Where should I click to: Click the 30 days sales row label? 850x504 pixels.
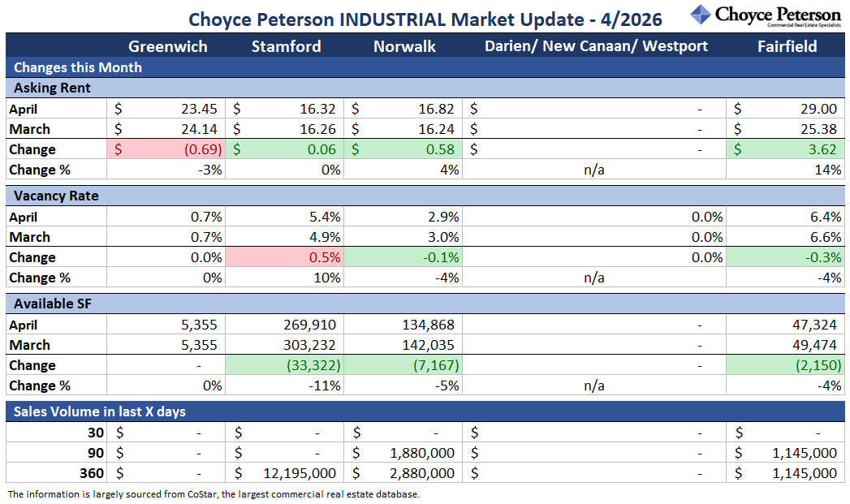[x=96, y=433]
